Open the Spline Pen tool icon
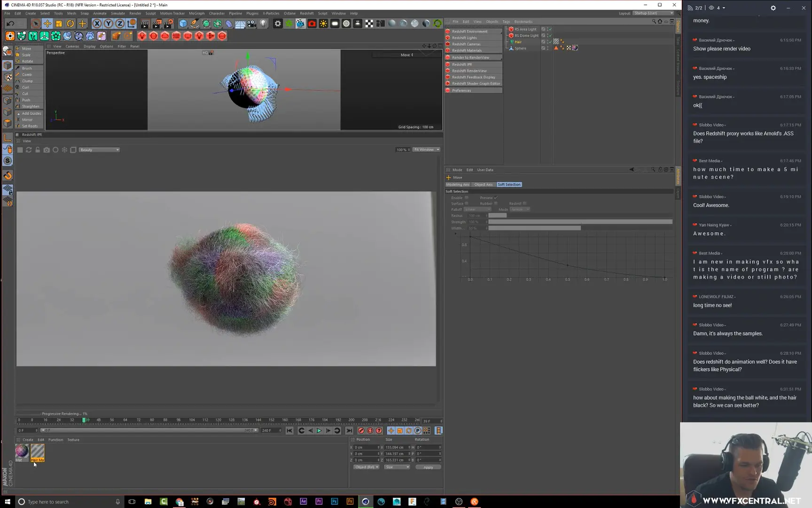The height and width of the screenshot is (508, 812). coord(195,24)
